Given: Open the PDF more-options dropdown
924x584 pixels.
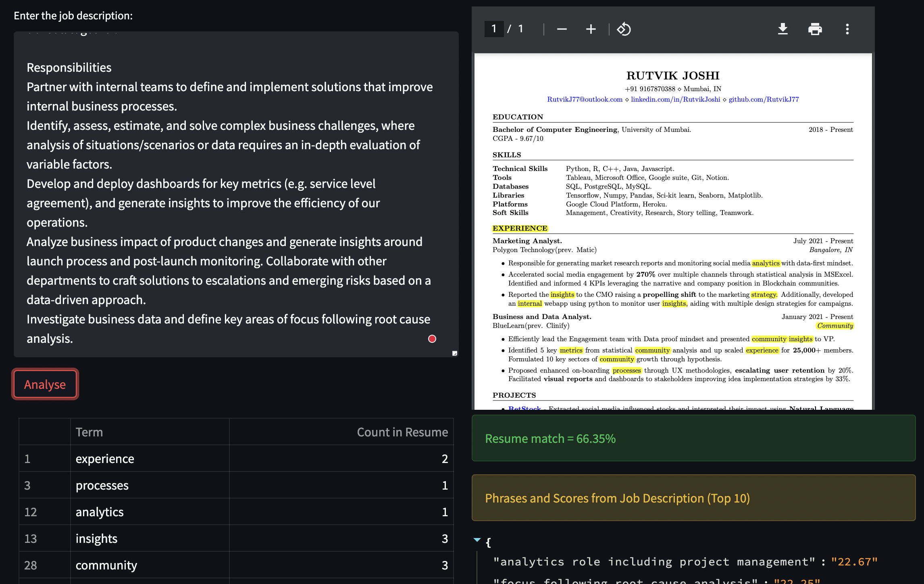Looking at the screenshot, I should click(847, 29).
